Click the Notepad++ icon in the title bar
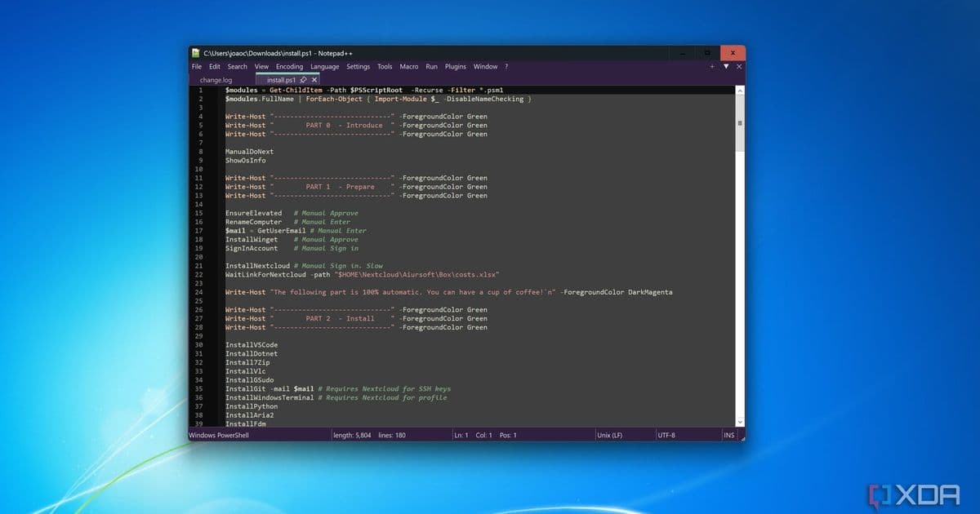Screen dimensions: 980x514 [x=194, y=52]
